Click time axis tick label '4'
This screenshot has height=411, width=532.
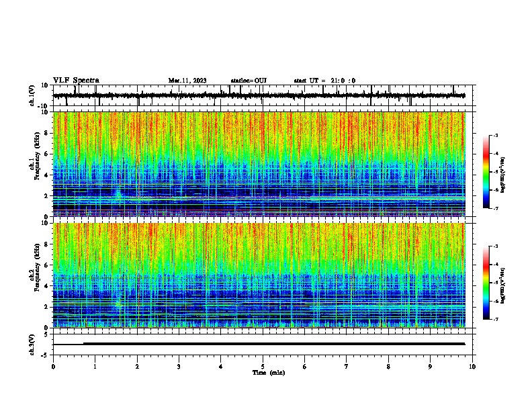[221, 367]
